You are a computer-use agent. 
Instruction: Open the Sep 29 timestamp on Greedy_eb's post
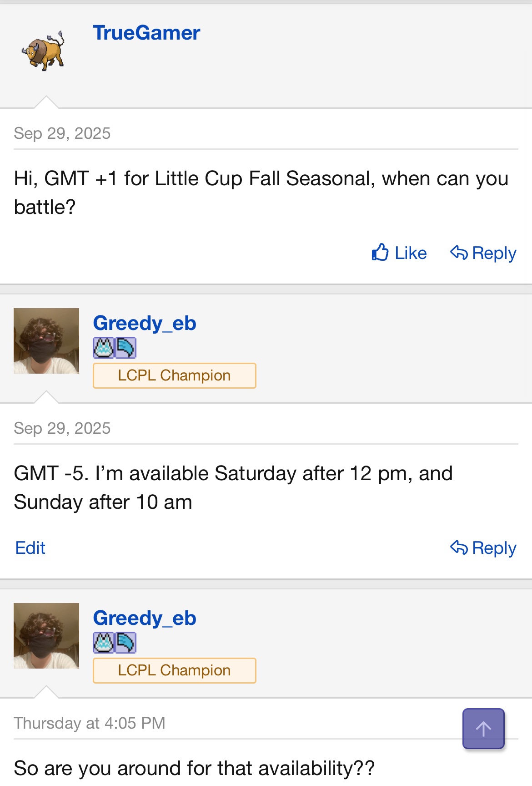coord(62,428)
